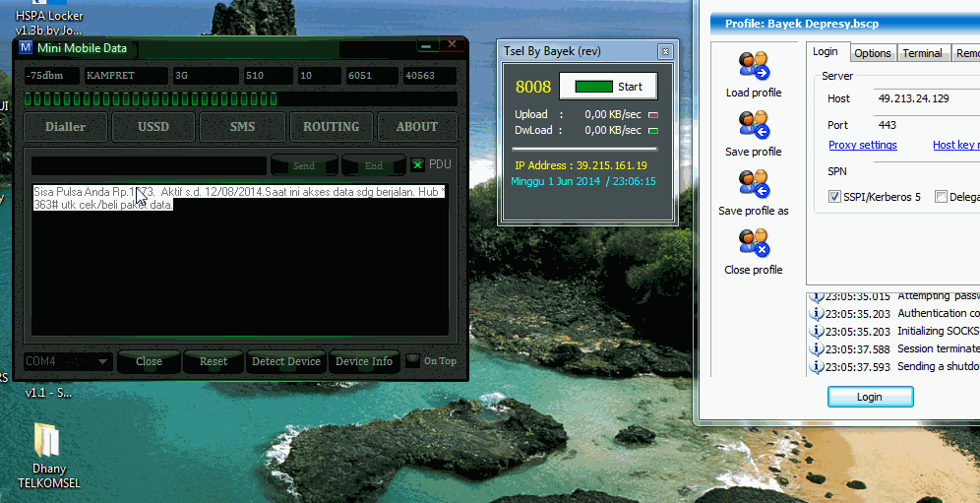980x503 pixels.
Task: Click the Save profile as icon
Action: click(753, 184)
